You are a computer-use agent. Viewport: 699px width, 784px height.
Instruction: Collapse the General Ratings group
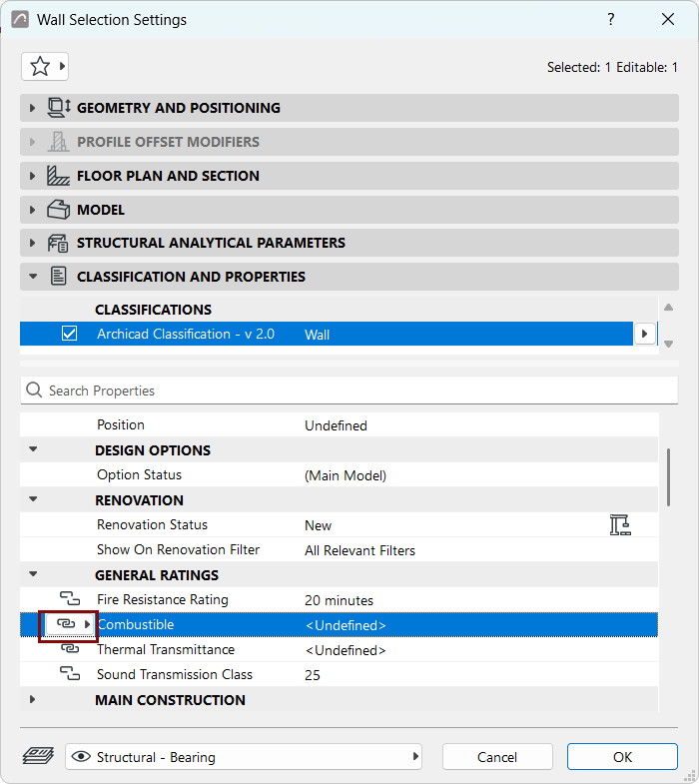tap(33, 574)
